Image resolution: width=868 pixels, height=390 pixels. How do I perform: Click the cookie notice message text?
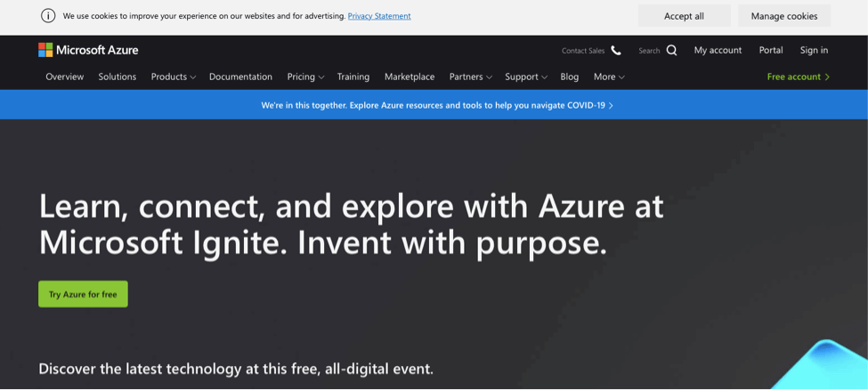[x=204, y=16]
